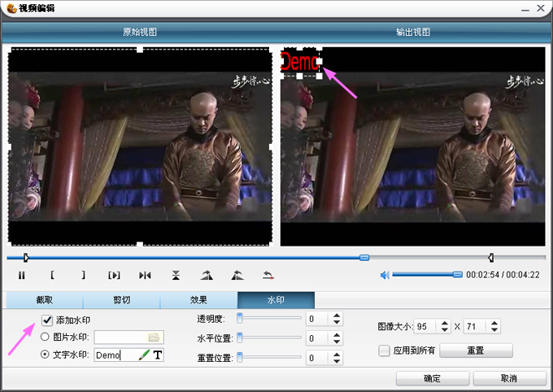Click the 原始视图 preview video
Image resolution: width=553 pixels, height=392 pixels.
click(x=140, y=146)
